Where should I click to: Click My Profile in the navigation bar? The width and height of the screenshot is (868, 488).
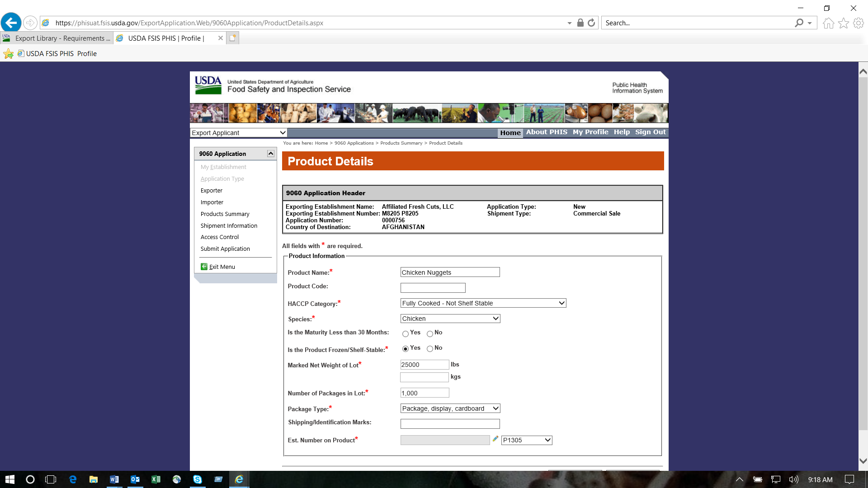click(590, 132)
